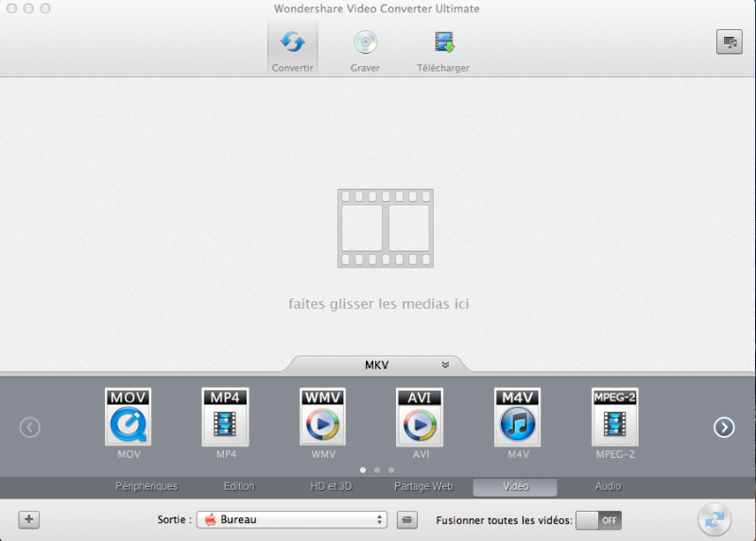Switch to the Périphériques tab

(x=146, y=486)
